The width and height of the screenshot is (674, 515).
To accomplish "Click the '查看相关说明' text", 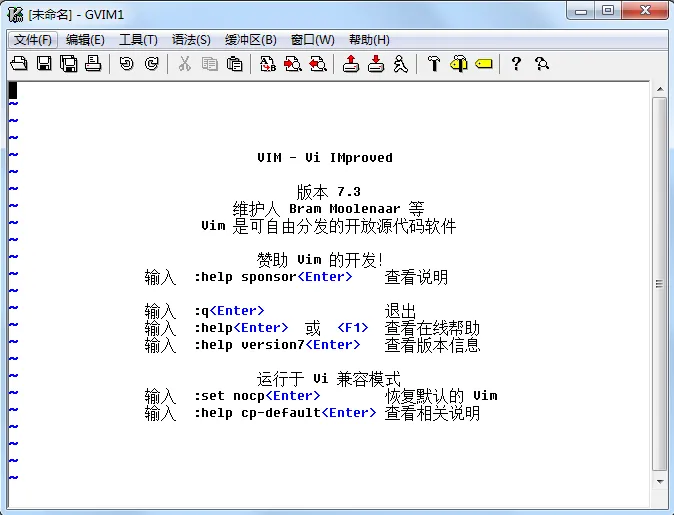I will [432, 413].
